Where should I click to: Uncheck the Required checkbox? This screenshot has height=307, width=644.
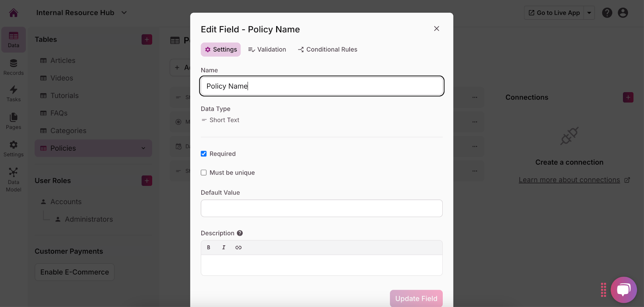204,154
